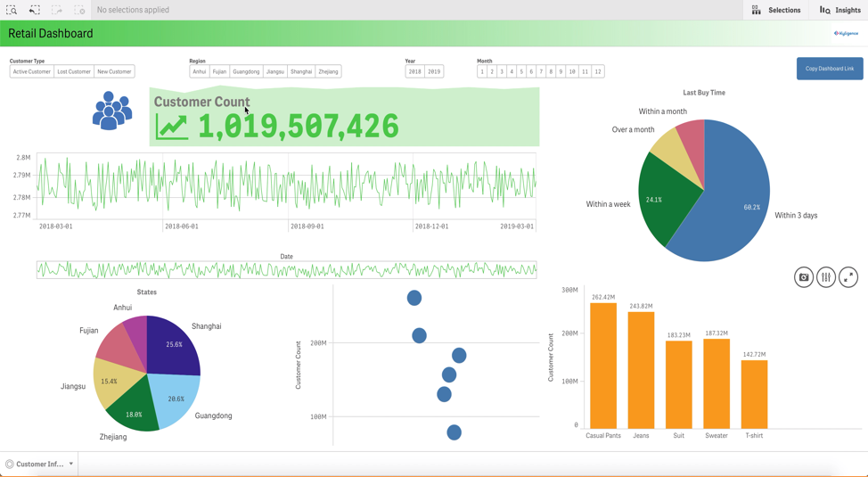The width and height of the screenshot is (868, 477).
Task: Expand bar chart to full screen
Action: tap(848, 277)
